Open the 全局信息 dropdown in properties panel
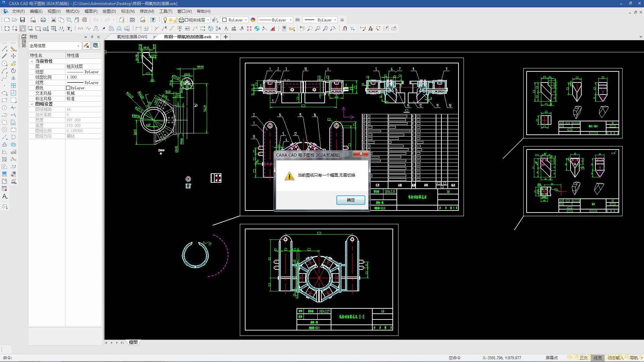 point(78,46)
